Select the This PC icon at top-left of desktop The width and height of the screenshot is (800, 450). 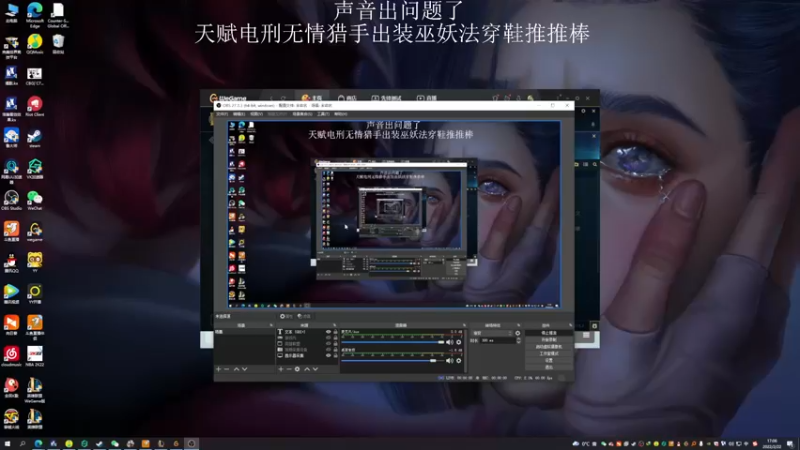[x=11, y=13]
